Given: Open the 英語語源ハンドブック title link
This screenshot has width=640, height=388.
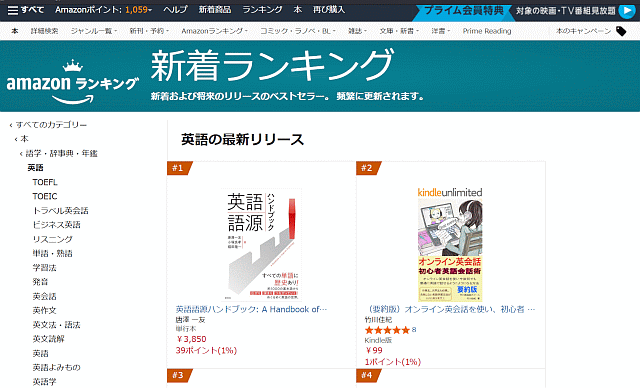Looking at the screenshot, I should pyautogui.click(x=251, y=309).
